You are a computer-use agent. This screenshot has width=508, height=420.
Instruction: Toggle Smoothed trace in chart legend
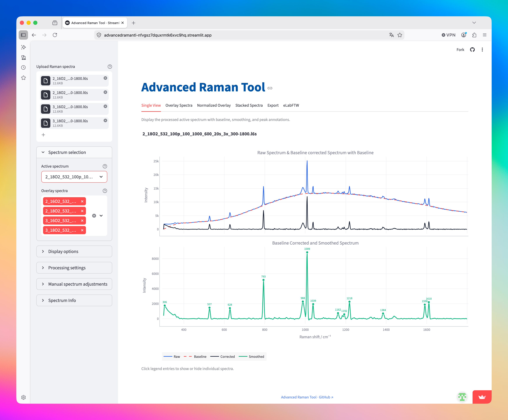tap(251, 357)
